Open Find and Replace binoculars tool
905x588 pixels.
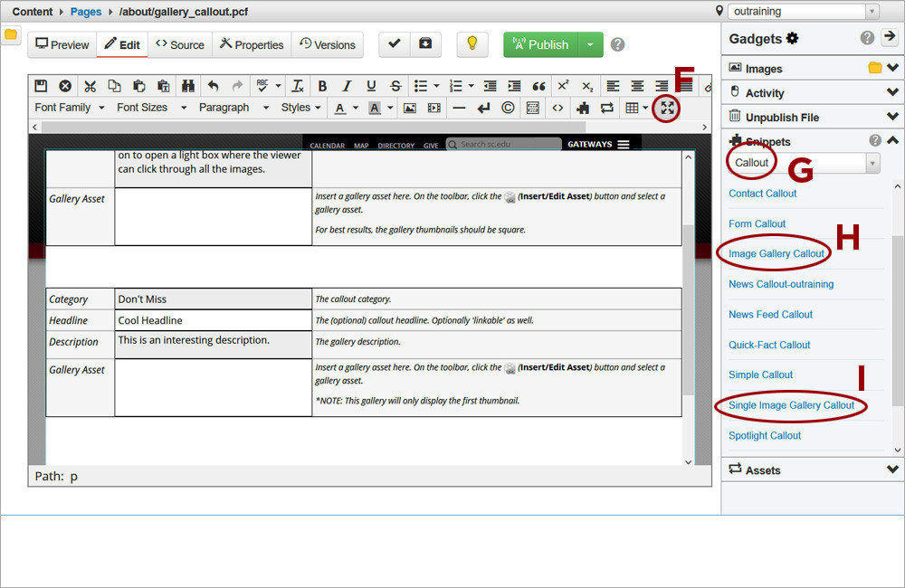(x=188, y=86)
